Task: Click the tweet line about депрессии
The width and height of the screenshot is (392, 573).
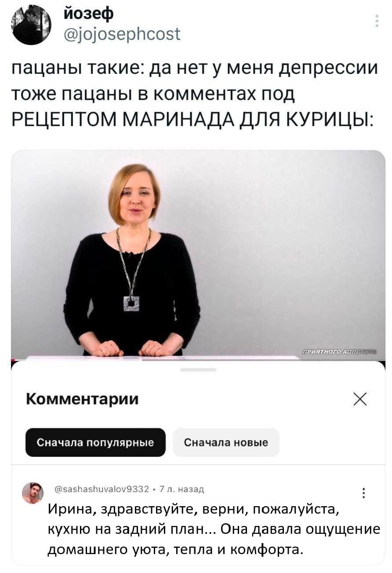Action: pos(194,69)
